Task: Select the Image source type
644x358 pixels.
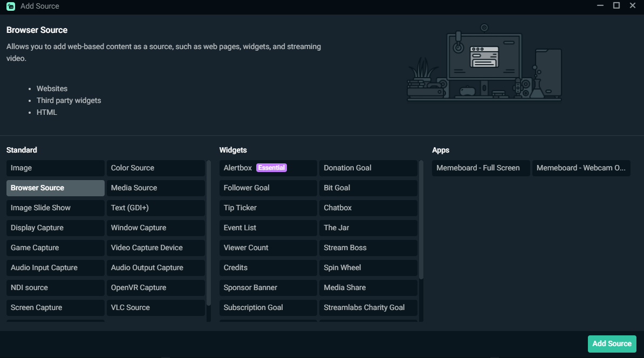Action: click(x=55, y=168)
